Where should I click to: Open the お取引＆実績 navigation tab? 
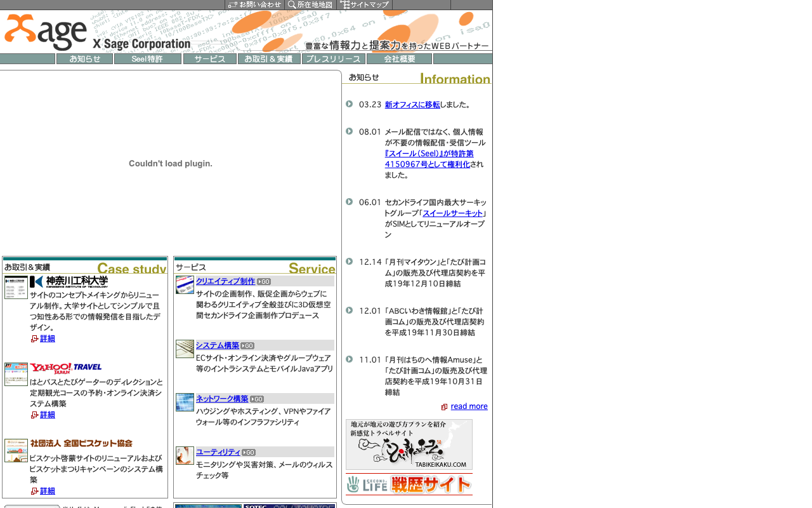pyautogui.click(x=269, y=59)
